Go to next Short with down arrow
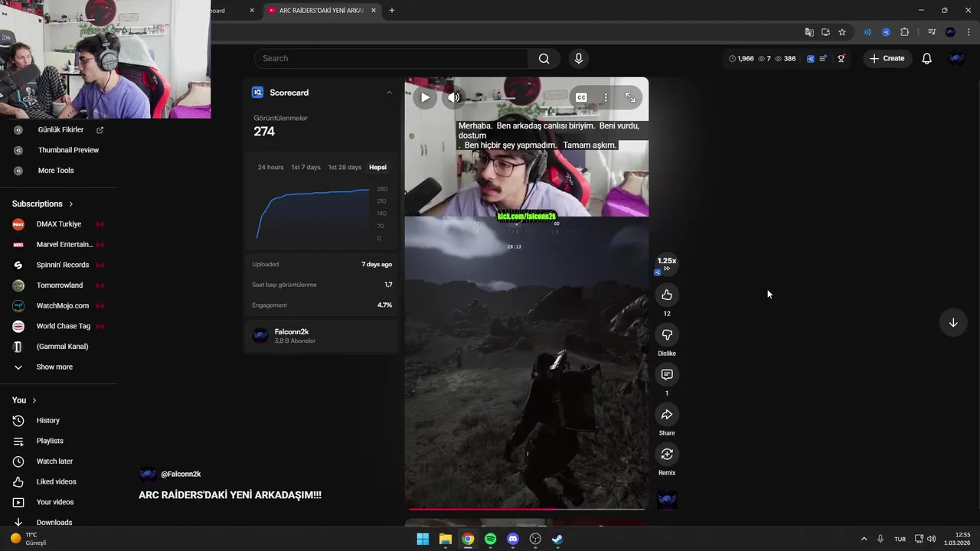Screen dimensions: 980x551 (953, 322)
